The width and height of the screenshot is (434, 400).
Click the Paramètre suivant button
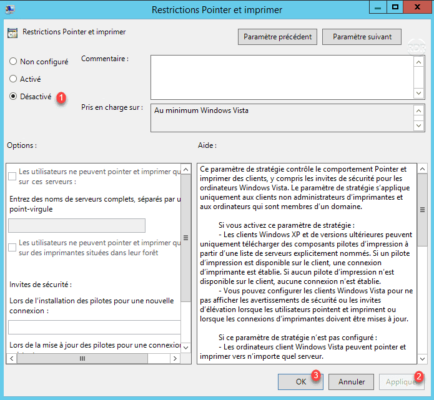pos(362,37)
